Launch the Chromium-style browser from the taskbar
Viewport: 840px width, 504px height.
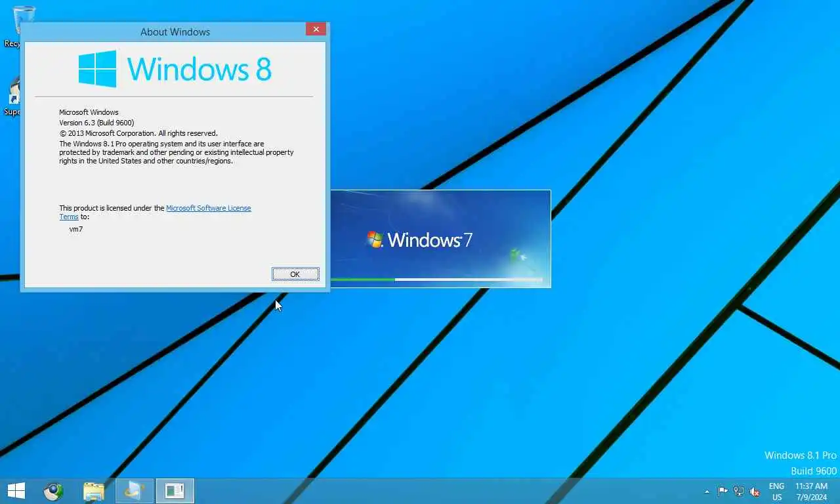coord(53,491)
